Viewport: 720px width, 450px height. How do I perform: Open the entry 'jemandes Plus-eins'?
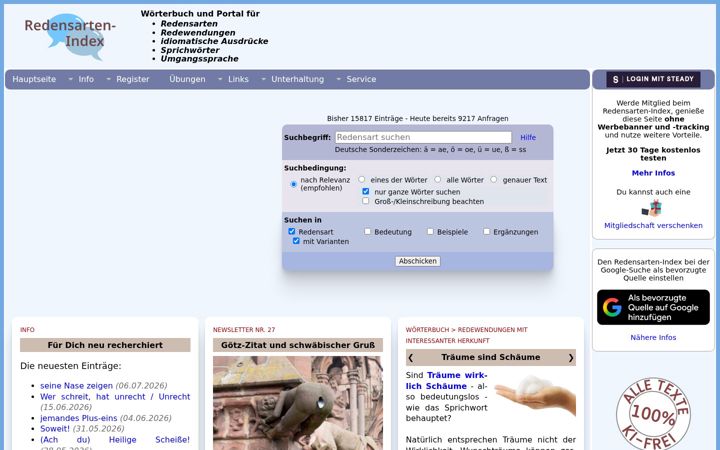coord(79,418)
